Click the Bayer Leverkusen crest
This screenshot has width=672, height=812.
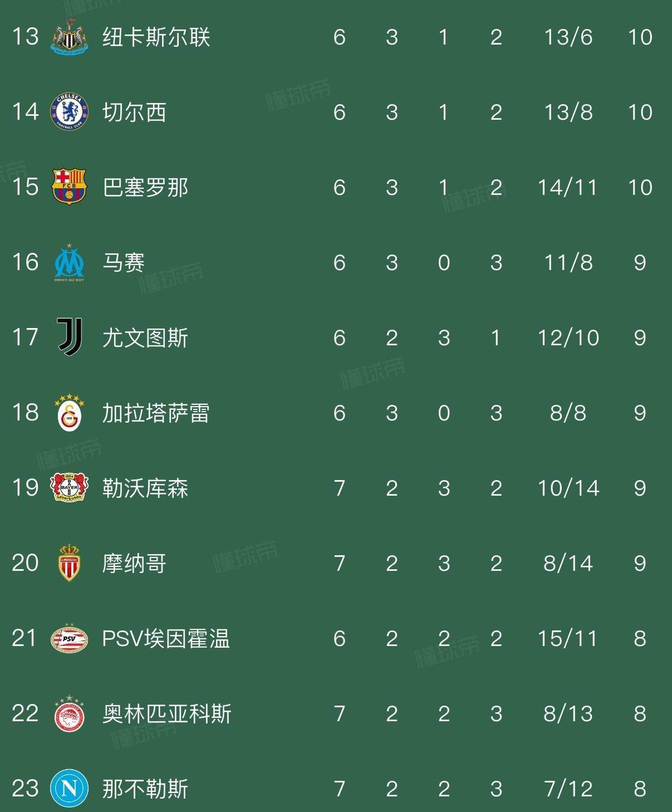coord(70,488)
